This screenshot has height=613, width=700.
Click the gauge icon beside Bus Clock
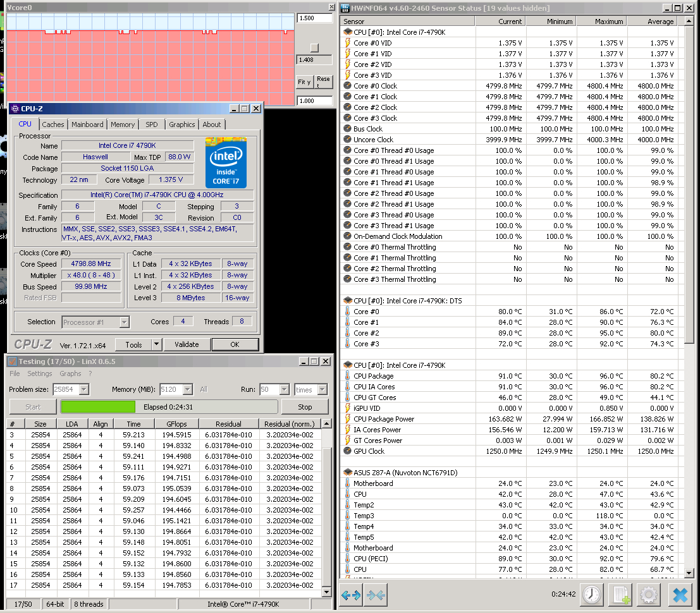[x=348, y=128]
